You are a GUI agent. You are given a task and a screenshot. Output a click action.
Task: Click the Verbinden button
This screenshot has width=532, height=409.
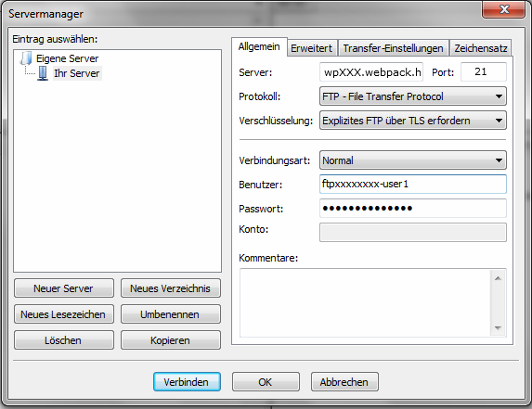[187, 382]
